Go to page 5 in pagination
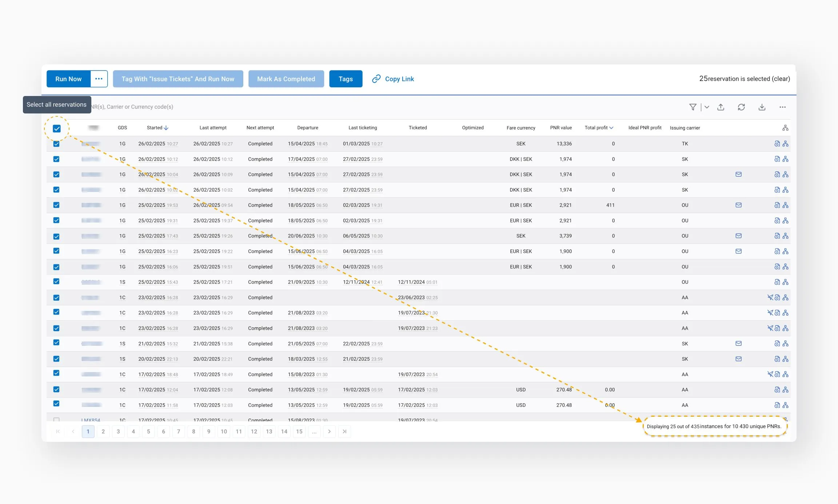Image resolution: width=838 pixels, height=504 pixels. point(148,431)
